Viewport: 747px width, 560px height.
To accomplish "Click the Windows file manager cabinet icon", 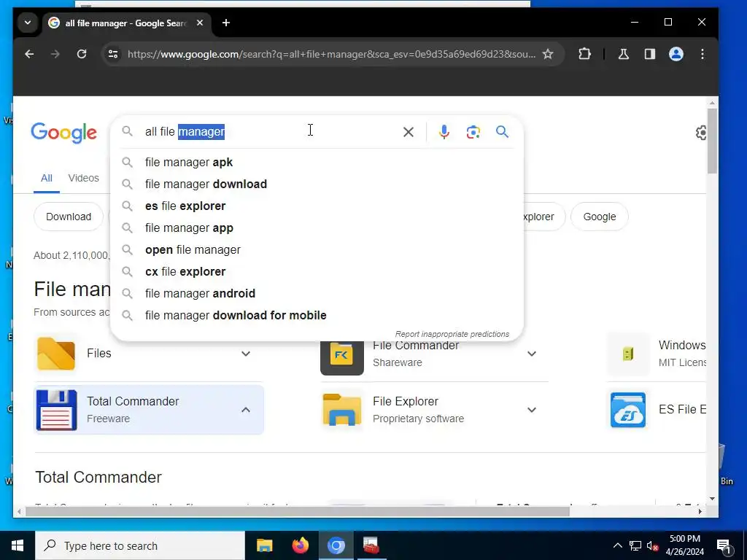I will (628, 354).
